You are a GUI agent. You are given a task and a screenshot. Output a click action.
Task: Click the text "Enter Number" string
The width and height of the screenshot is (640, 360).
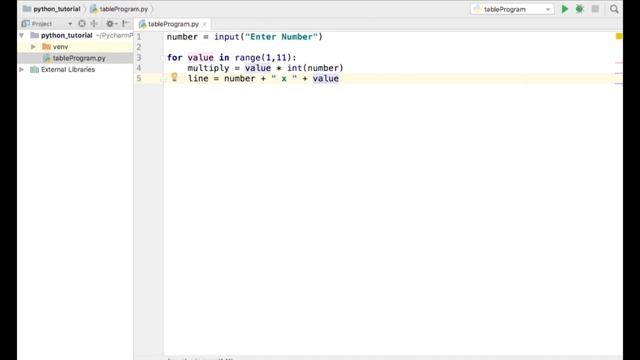281,37
